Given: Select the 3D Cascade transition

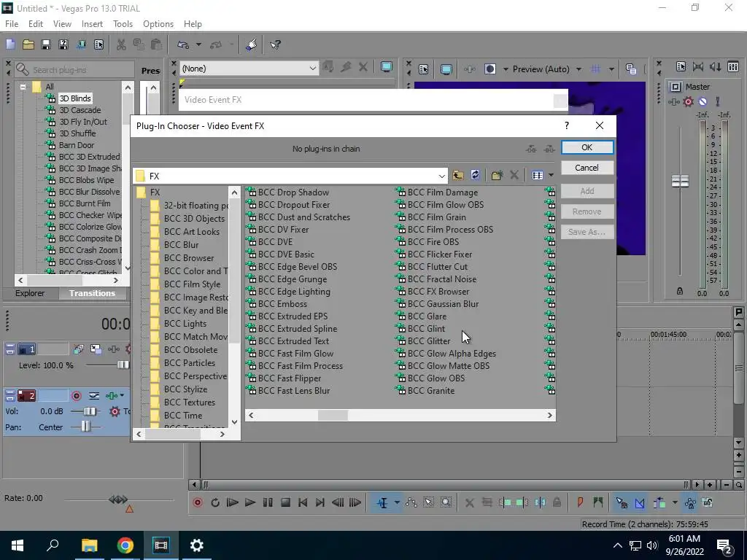Looking at the screenshot, I should [x=80, y=110].
